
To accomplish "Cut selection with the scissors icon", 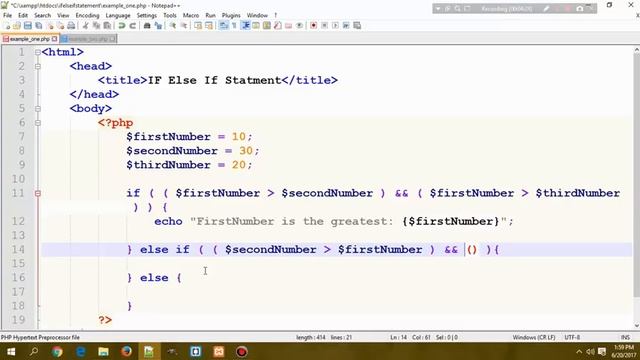I will point(86,26).
